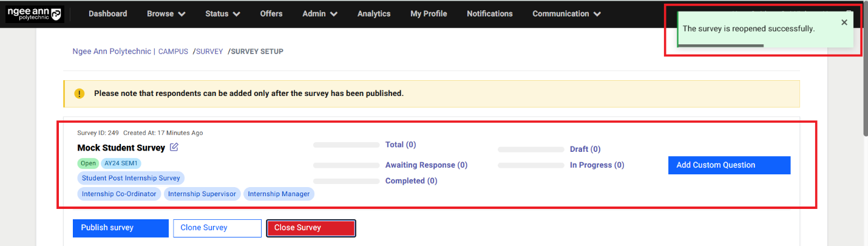Viewport: 868px width, 246px height.
Task: Follow the SURVEY breadcrumb link
Action: pyautogui.click(x=209, y=52)
